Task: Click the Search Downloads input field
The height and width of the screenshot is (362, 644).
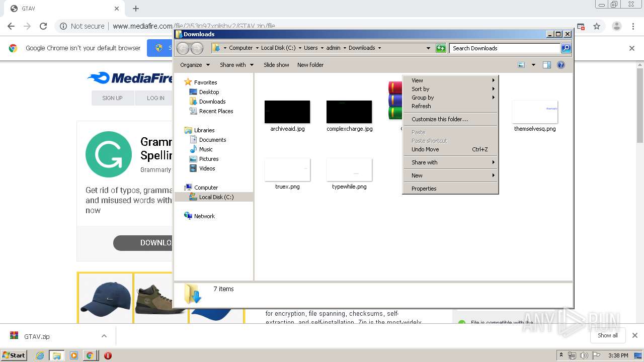Action: click(505, 48)
